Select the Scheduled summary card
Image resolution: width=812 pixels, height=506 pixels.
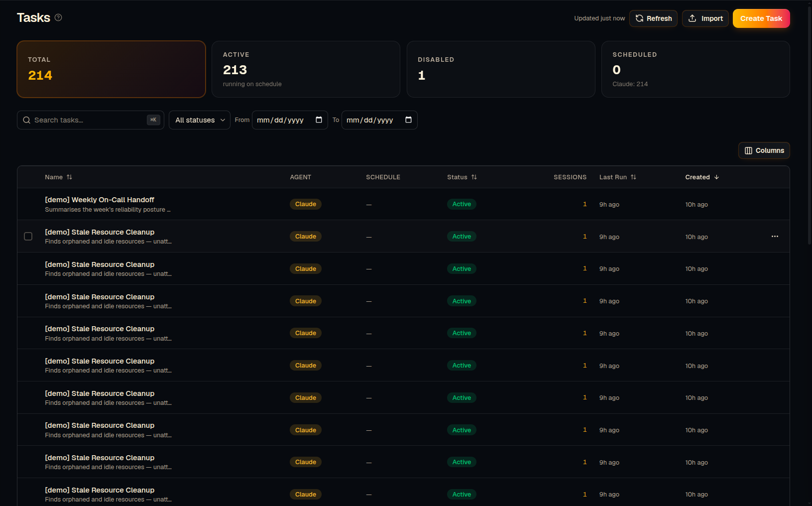696,69
